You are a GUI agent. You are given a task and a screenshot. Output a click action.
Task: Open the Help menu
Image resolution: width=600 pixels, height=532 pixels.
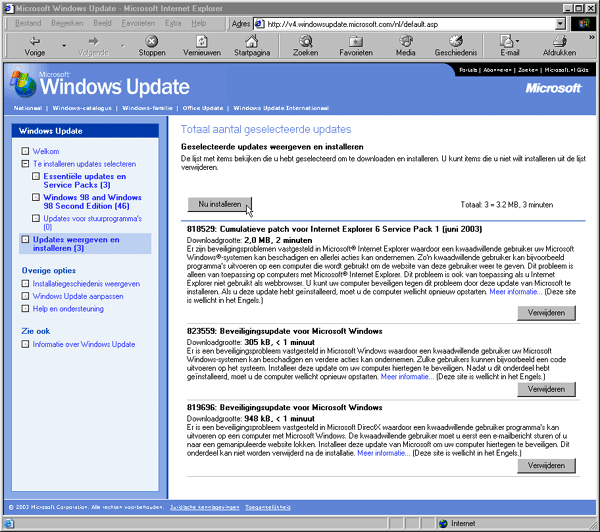pyautogui.click(x=199, y=23)
